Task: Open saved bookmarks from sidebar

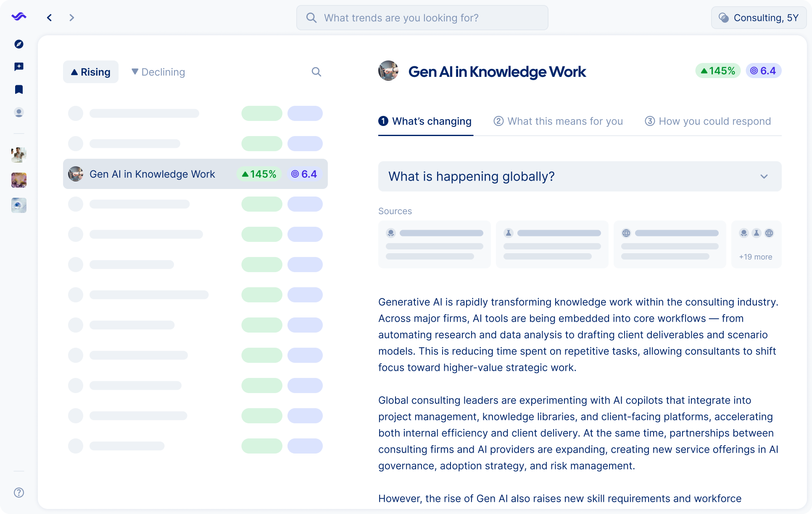Action: tap(19, 89)
